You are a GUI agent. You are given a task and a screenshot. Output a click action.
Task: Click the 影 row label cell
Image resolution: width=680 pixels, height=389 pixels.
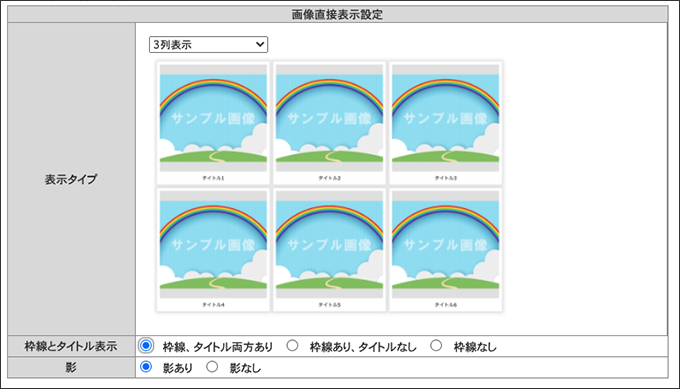click(x=71, y=367)
